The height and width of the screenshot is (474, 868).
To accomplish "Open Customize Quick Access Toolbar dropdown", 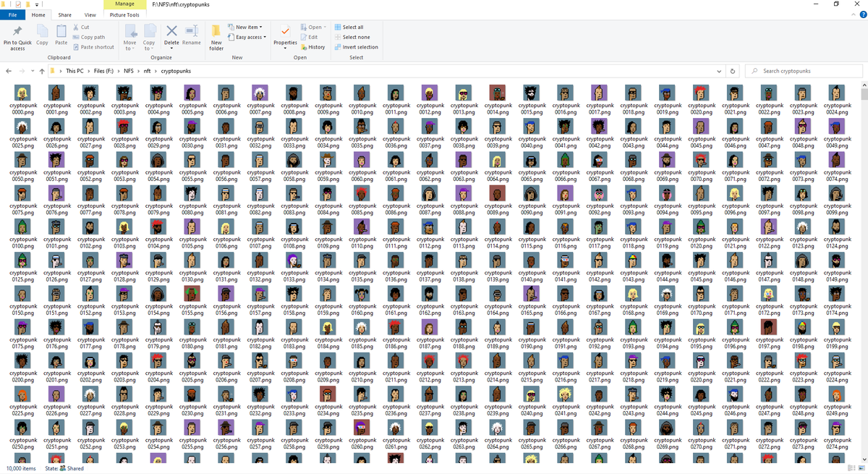I will pyautogui.click(x=36, y=4).
